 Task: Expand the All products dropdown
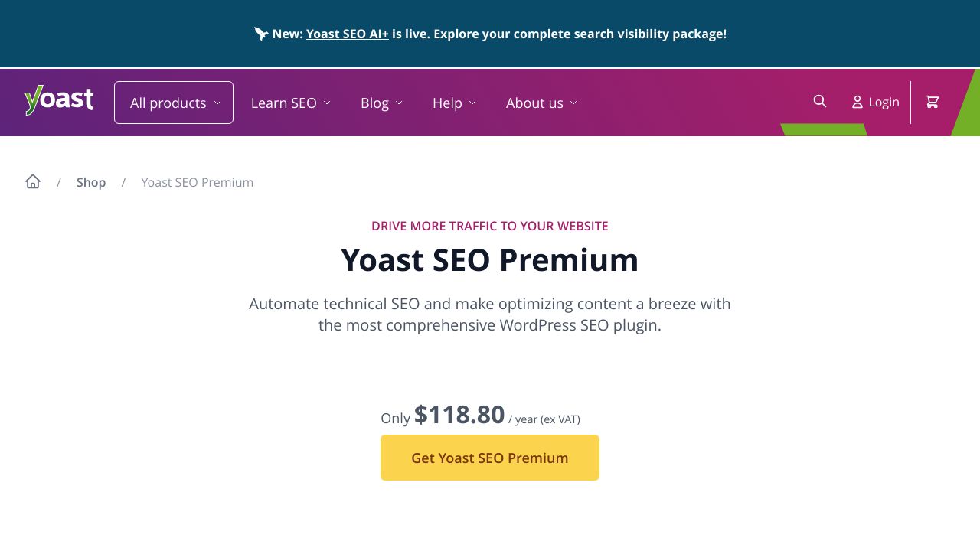click(173, 102)
